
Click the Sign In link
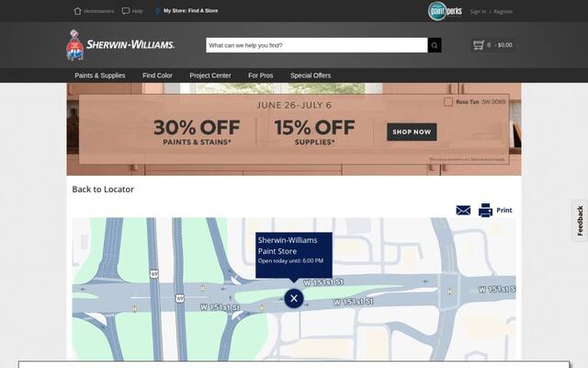(x=478, y=12)
